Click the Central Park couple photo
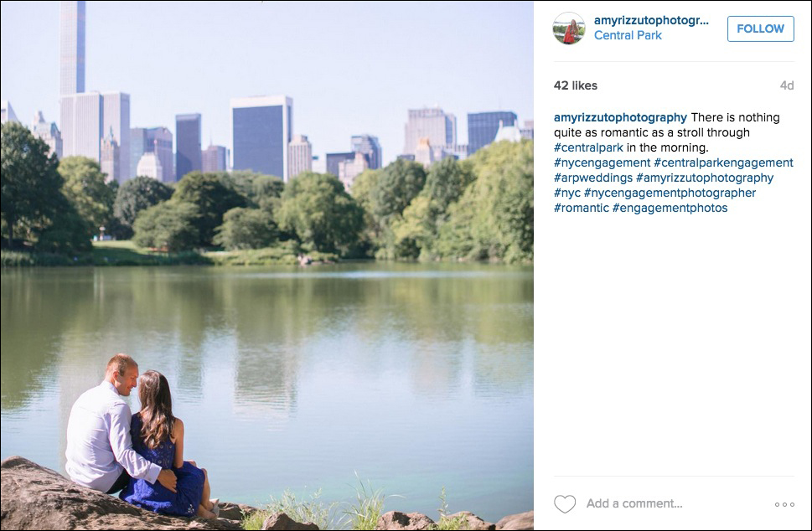This screenshot has width=812, height=531. pyautogui.click(x=267, y=265)
